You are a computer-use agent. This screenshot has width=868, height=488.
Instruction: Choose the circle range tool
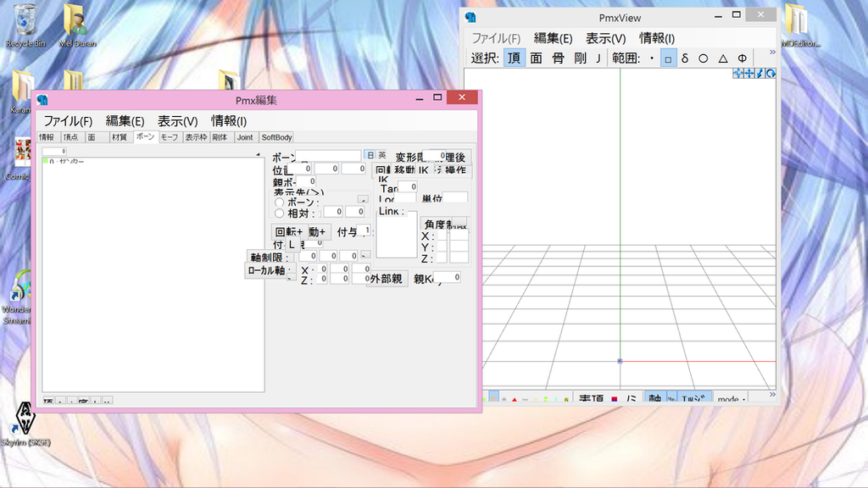tap(703, 58)
